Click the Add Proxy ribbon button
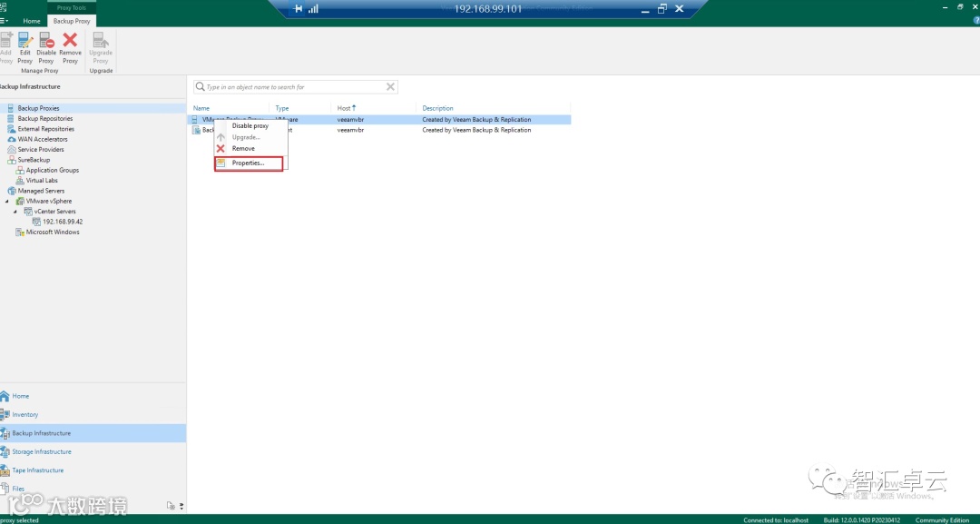 [x=5, y=48]
